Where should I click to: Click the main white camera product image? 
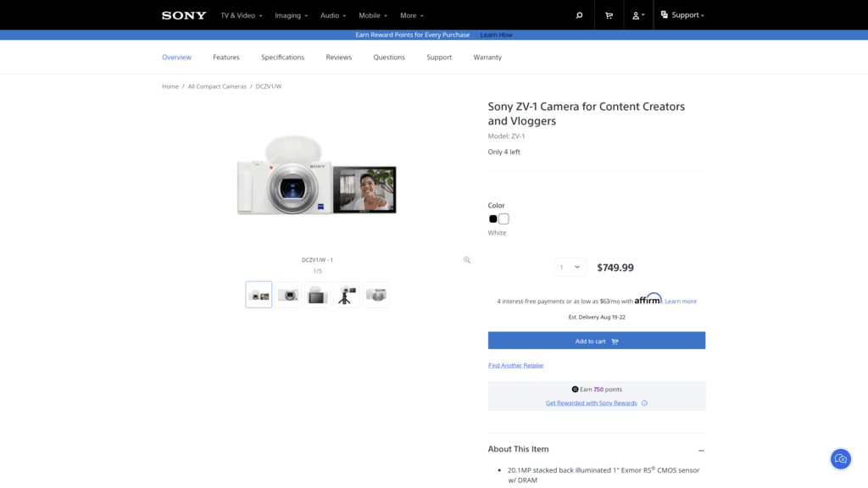[317, 175]
